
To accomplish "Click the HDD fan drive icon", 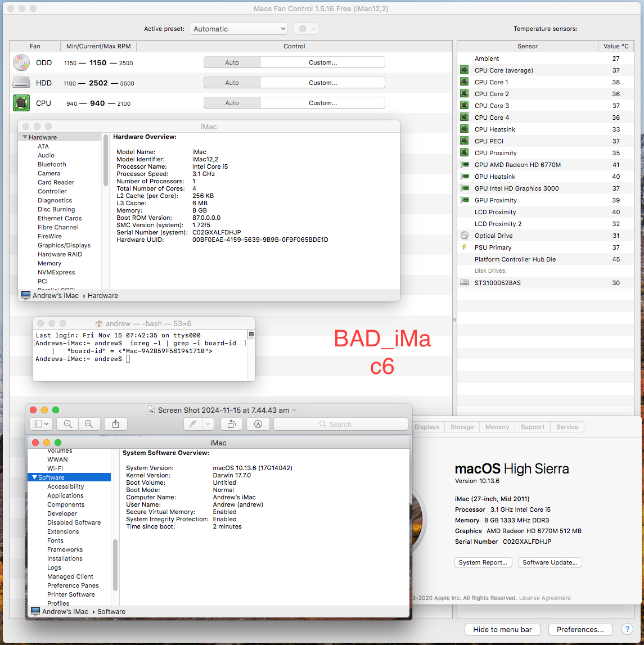I will pyautogui.click(x=21, y=83).
